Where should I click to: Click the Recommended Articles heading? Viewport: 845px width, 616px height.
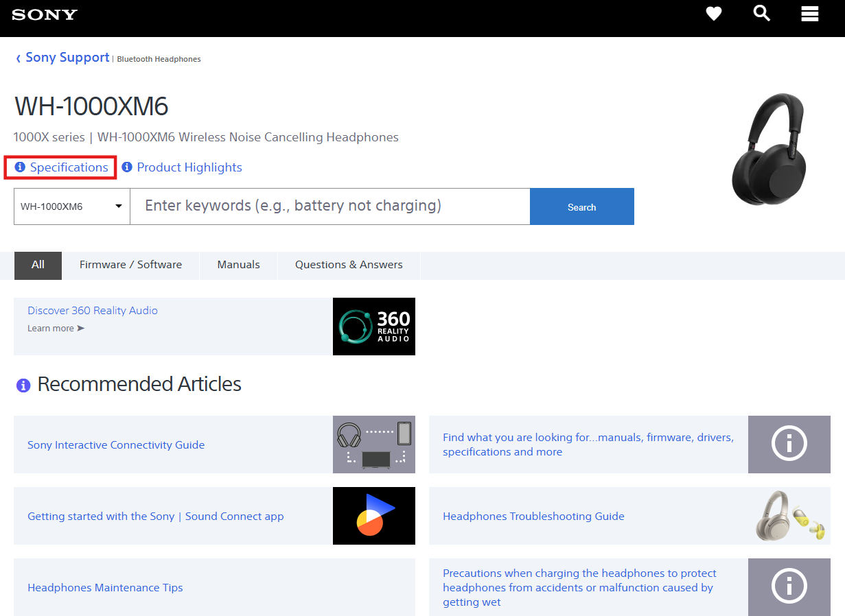(x=139, y=384)
